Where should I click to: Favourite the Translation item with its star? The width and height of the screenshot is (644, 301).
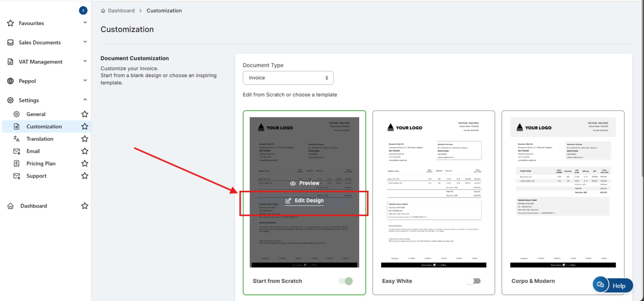(x=85, y=139)
